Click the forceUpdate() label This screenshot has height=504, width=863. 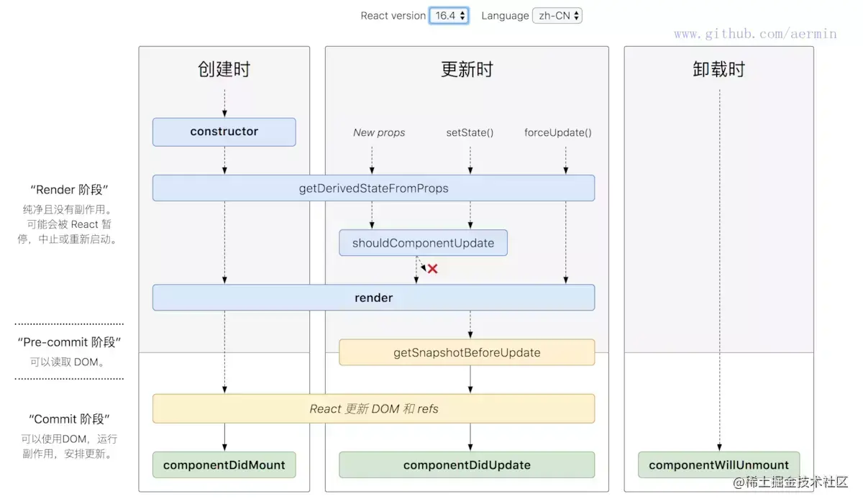(558, 132)
